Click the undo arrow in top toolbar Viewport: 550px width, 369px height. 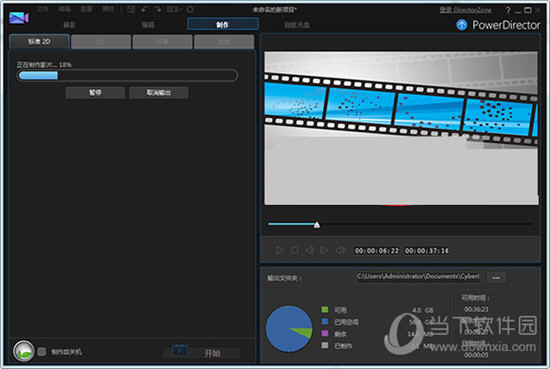[x=144, y=9]
